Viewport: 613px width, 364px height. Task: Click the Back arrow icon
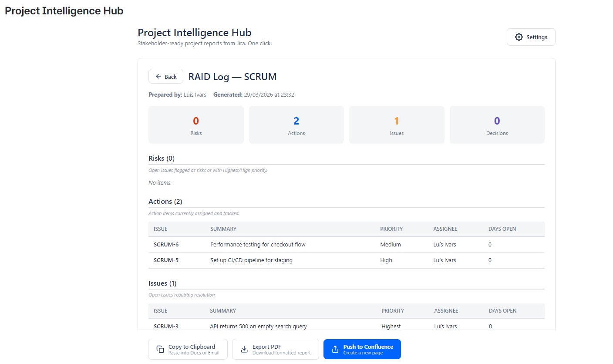click(158, 76)
